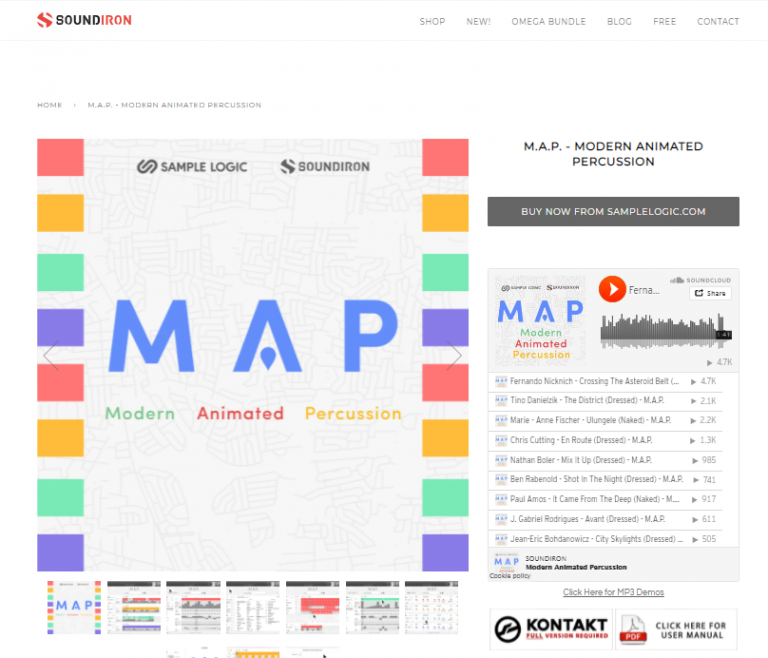768x658 pixels.
Task: Select the second thumbnail with colored bars
Action: [134, 608]
